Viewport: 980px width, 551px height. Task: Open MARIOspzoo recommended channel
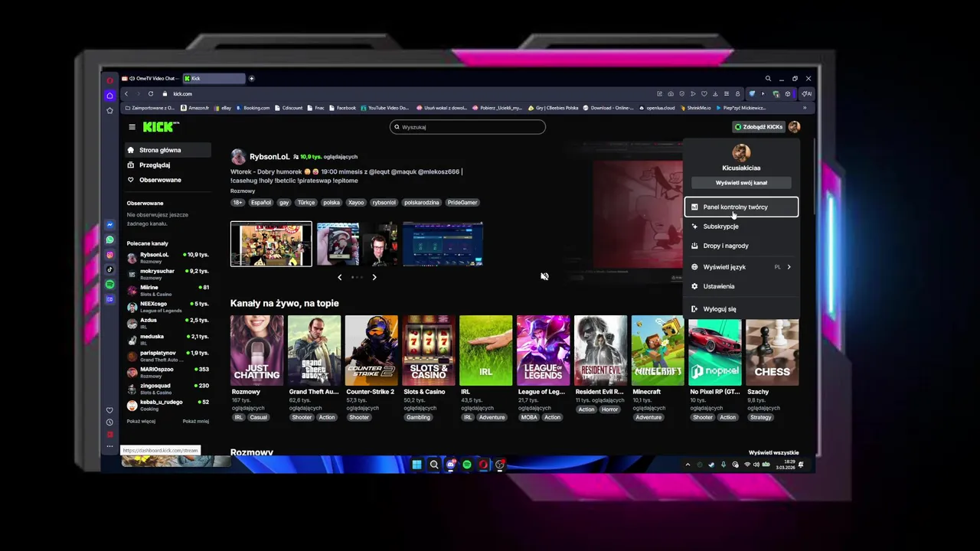pos(168,372)
